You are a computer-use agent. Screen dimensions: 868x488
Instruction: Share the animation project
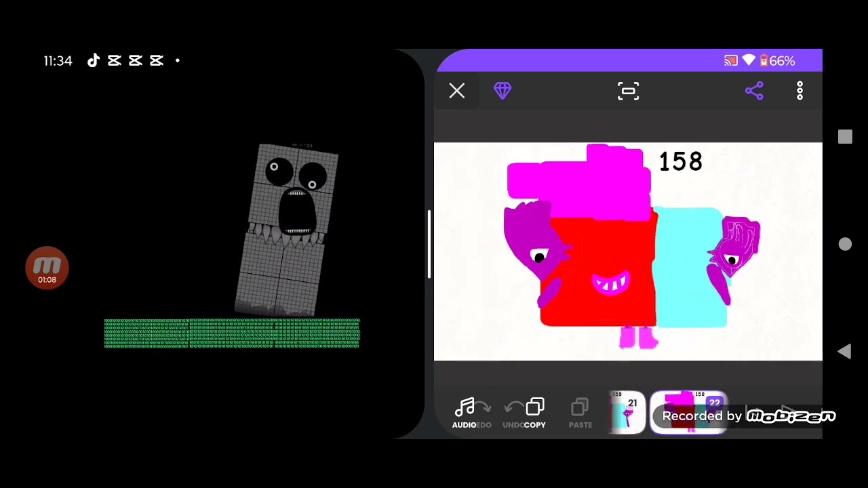click(x=754, y=91)
